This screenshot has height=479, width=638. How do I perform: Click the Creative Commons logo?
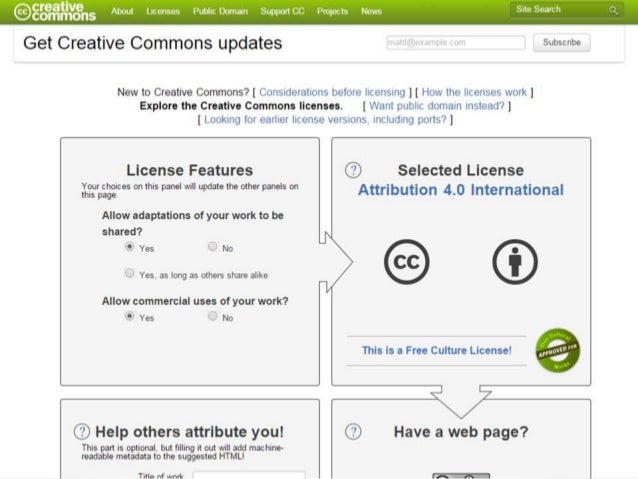55,11
